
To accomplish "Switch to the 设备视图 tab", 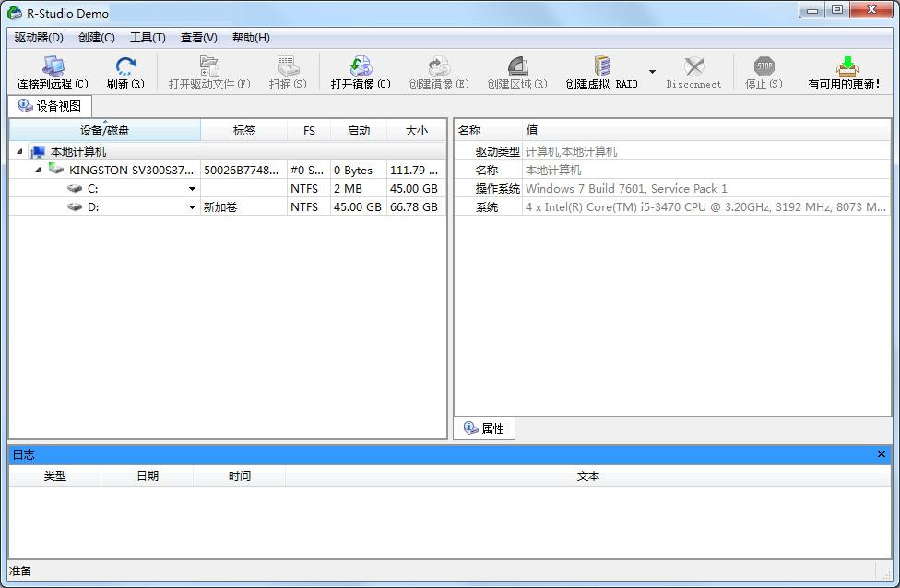I will pyautogui.click(x=50, y=106).
